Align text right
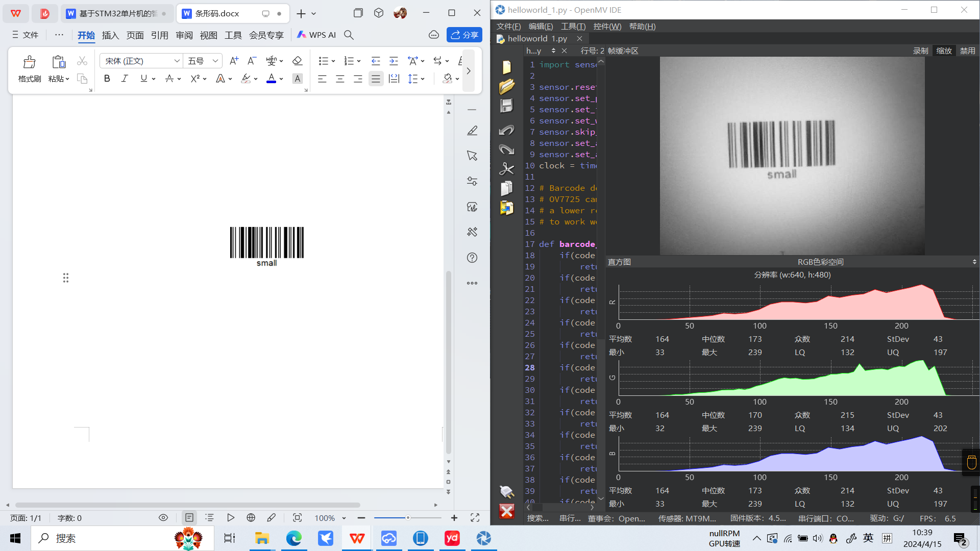Viewport: 980px width, 551px height. click(x=358, y=79)
